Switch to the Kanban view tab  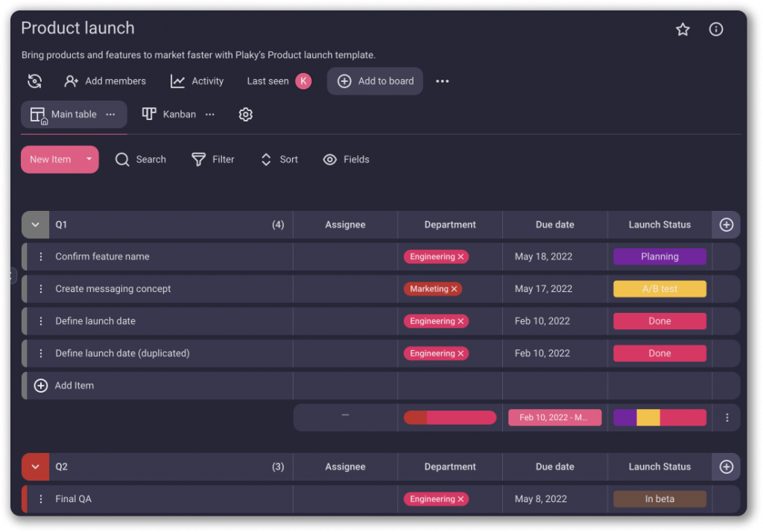pyautogui.click(x=170, y=115)
